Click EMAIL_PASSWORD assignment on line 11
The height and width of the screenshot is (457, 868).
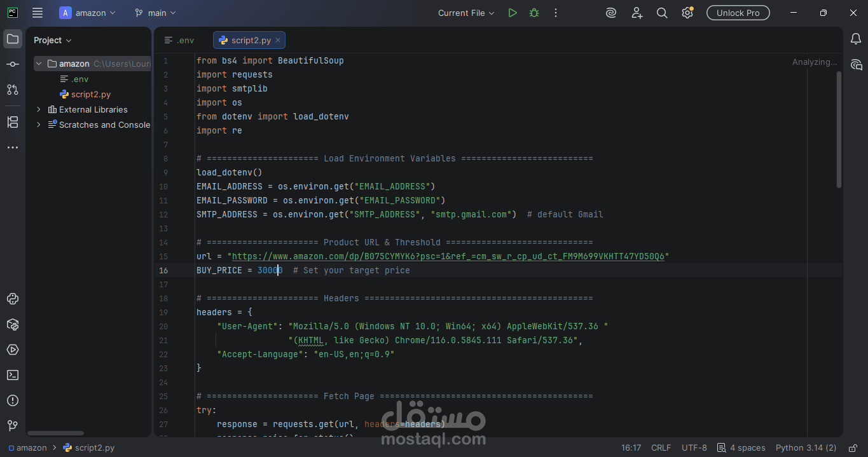point(320,200)
